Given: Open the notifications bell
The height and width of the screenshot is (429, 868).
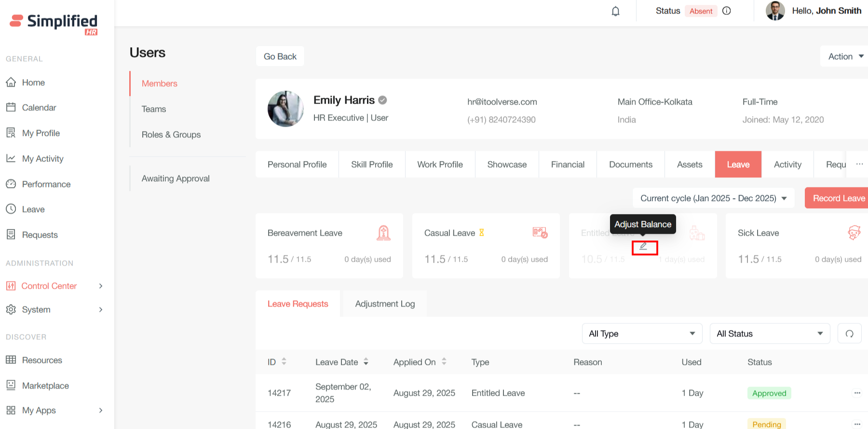Looking at the screenshot, I should click(615, 11).
